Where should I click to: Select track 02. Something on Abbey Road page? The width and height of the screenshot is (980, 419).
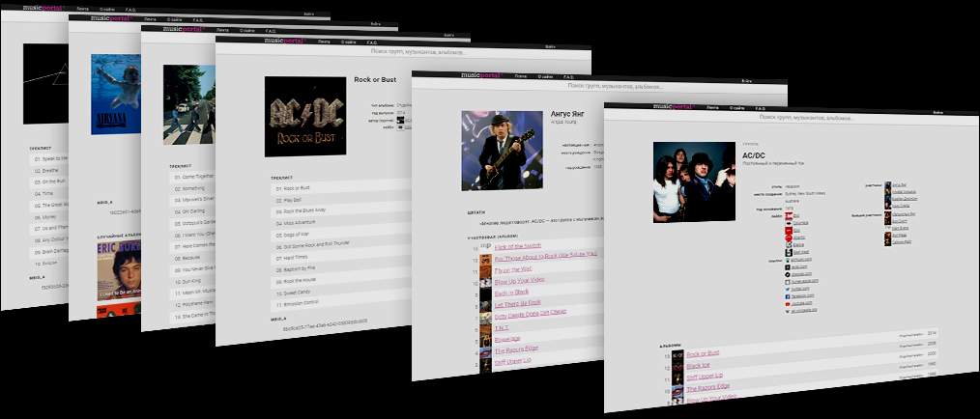pos(192,188)
